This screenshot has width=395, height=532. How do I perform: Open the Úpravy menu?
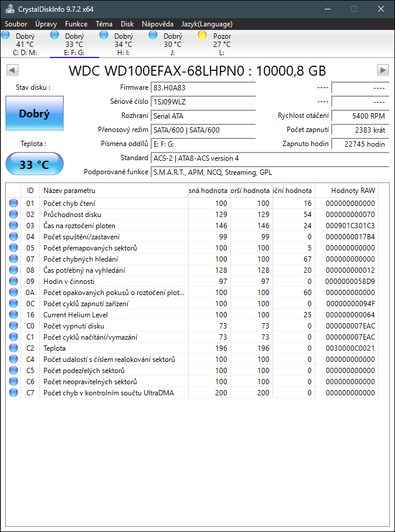(x=46, y=24)
